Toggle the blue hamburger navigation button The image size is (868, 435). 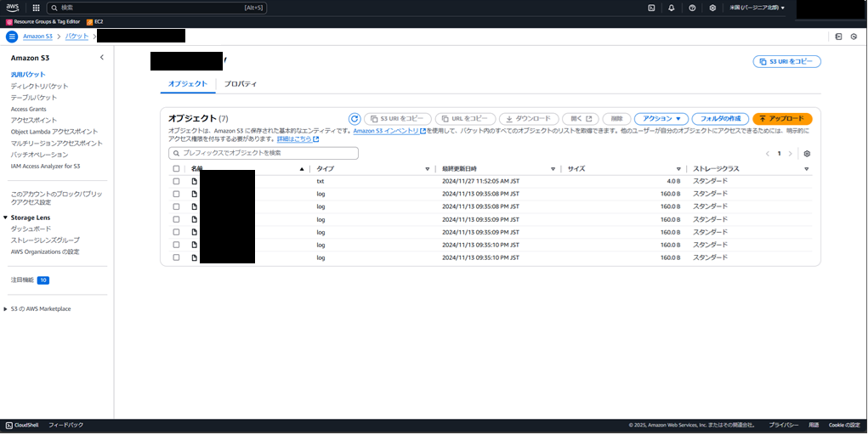point(12,37)
